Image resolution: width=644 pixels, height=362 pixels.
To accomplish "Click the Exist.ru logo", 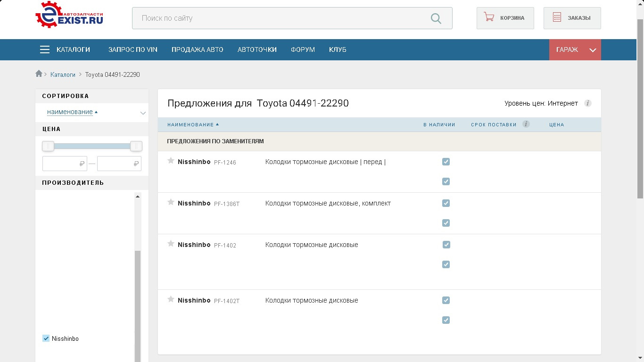I will coord(69,15).
